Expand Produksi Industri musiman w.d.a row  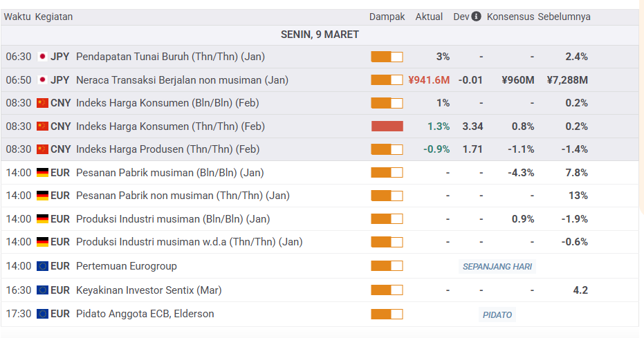[189, 242]
